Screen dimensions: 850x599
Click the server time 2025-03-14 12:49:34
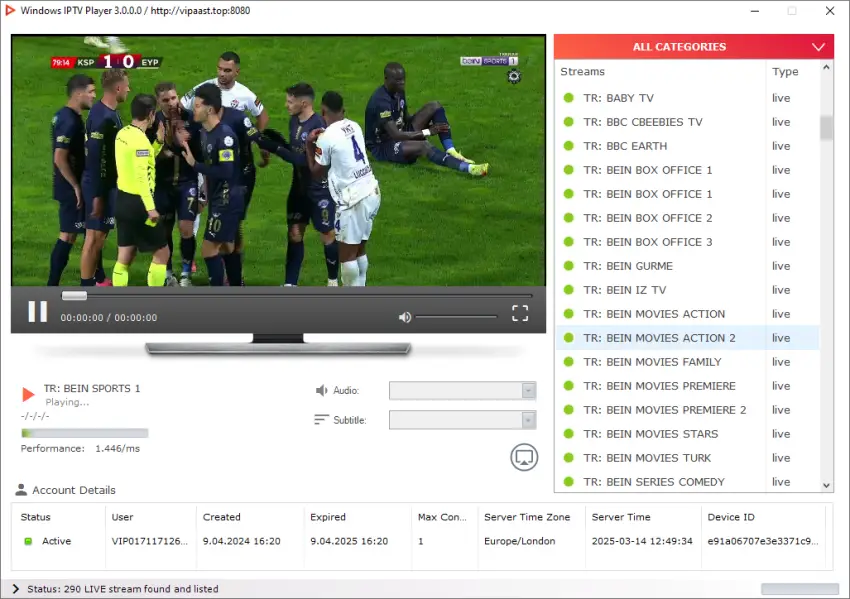click(642, 541)
